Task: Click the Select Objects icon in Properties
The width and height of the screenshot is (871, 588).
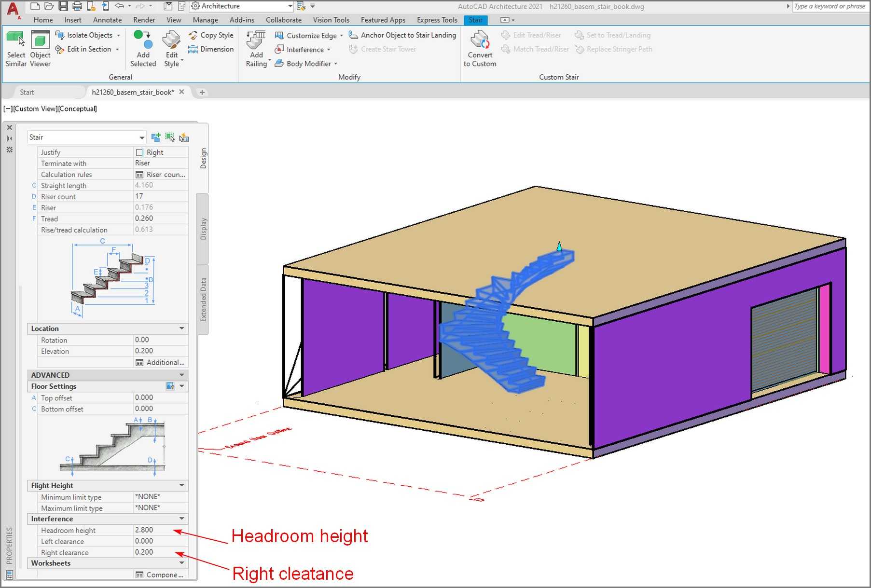Action: 170,137
